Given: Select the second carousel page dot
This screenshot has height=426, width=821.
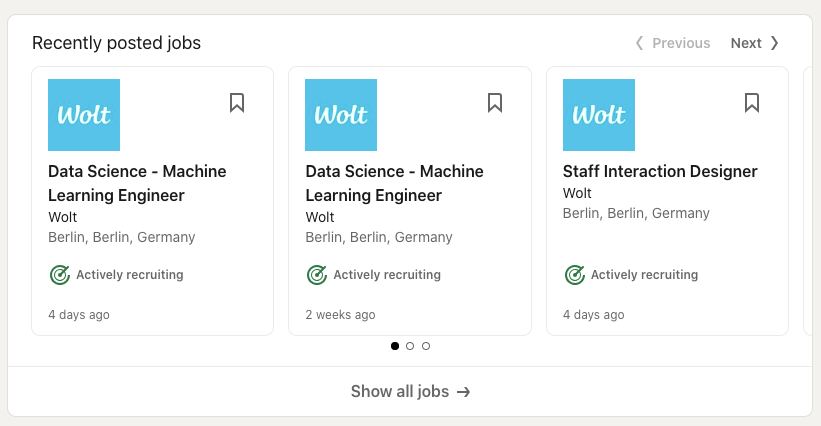Looking at the screenshot, I should tap(410, 346).
